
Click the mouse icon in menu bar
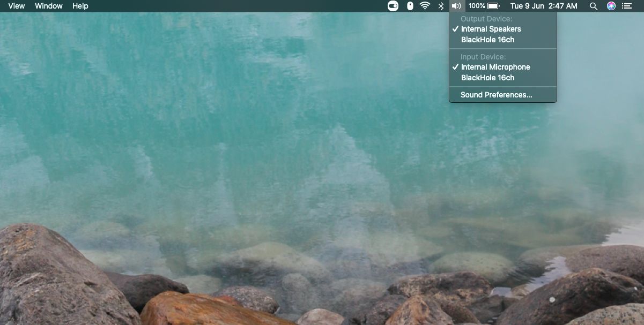pos(410,6)
